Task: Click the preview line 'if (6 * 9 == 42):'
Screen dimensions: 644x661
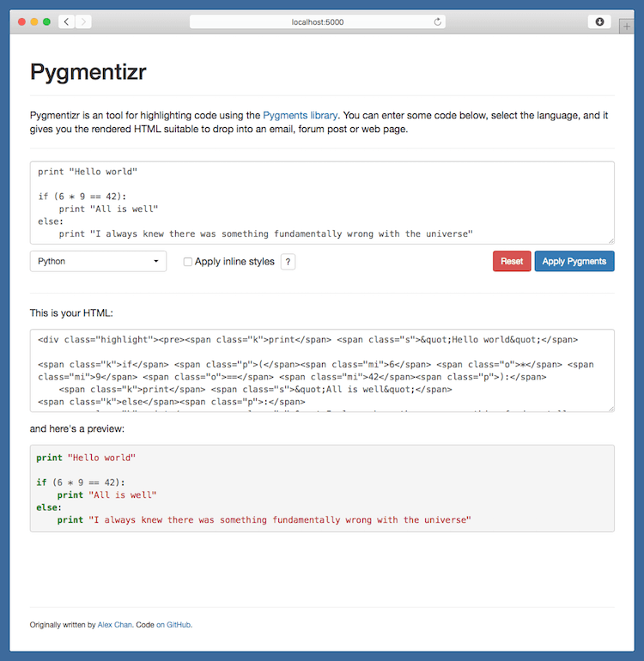Action: pos(81,482)
